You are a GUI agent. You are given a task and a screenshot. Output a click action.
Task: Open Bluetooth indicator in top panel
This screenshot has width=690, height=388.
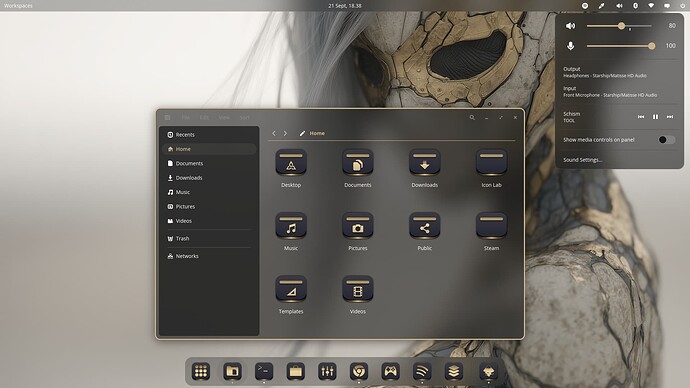pos(635,6)
